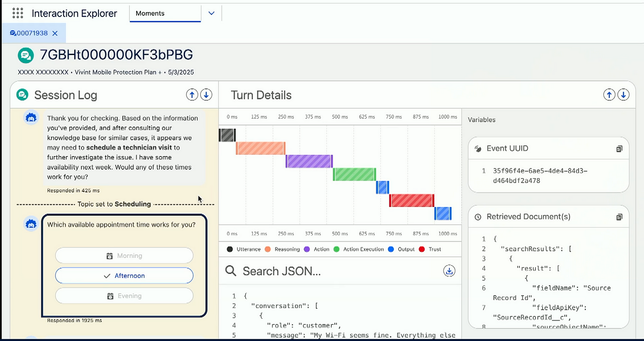Click the Turn Details heading
The image size is (644, 341).
click(x=261, y=95)
